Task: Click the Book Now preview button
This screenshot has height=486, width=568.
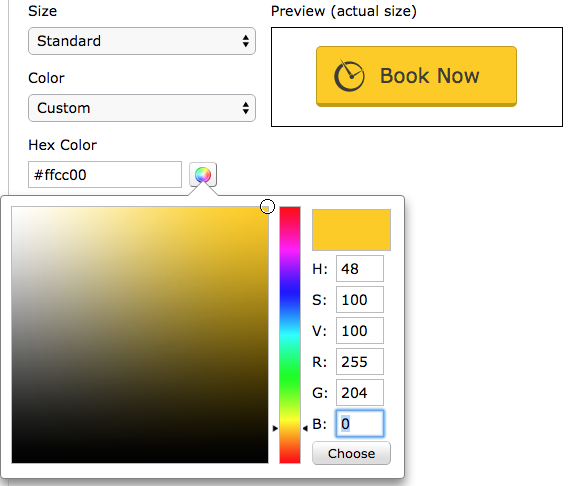Action: 416,76
